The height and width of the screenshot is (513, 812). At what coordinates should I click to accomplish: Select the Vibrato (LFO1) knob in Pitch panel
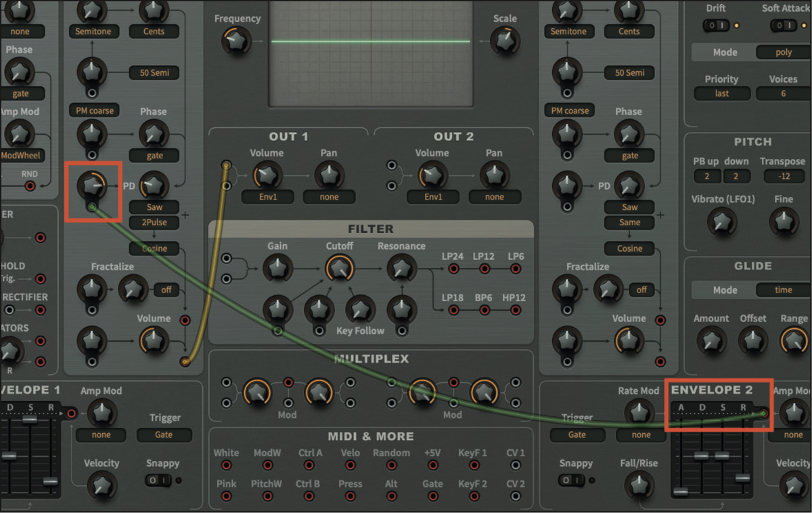722,221
